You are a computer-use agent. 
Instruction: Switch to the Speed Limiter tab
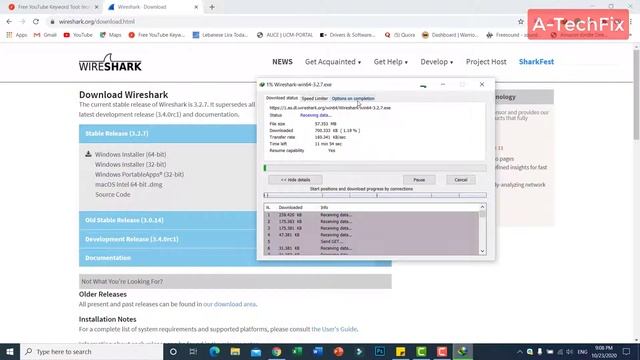click(x=315, y=98)
